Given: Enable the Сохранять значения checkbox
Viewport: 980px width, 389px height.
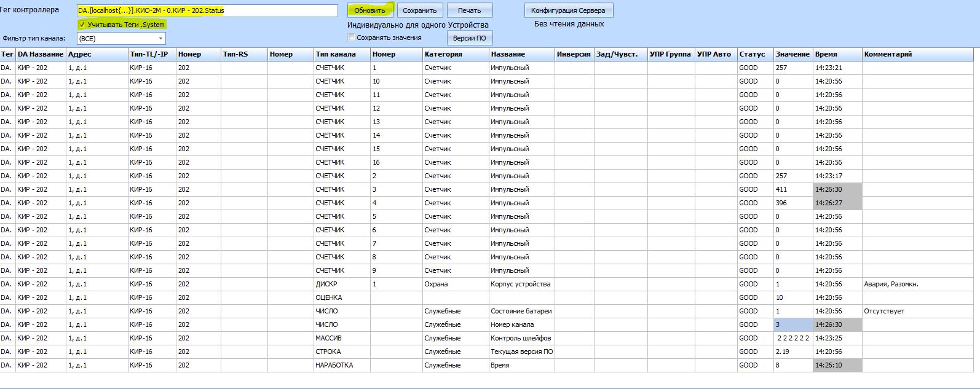Looking at the screenshot, I should [x=352, y=37].
